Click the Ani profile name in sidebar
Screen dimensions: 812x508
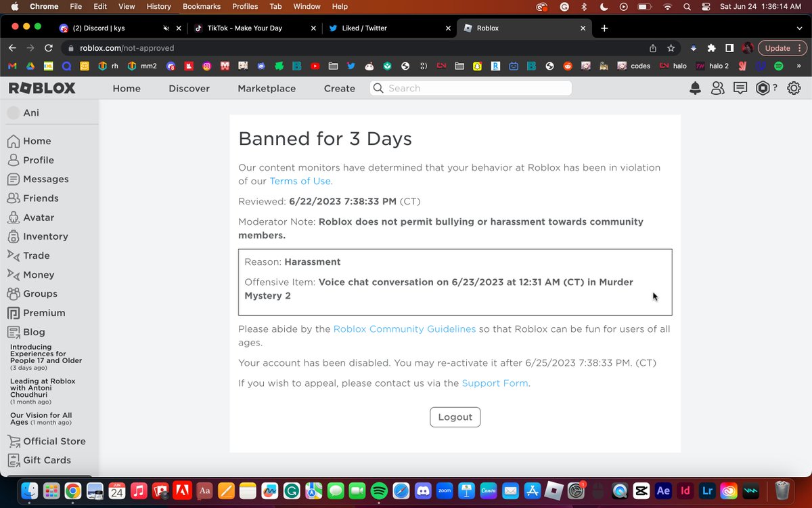pyautogui.click(x=31, y=113)
